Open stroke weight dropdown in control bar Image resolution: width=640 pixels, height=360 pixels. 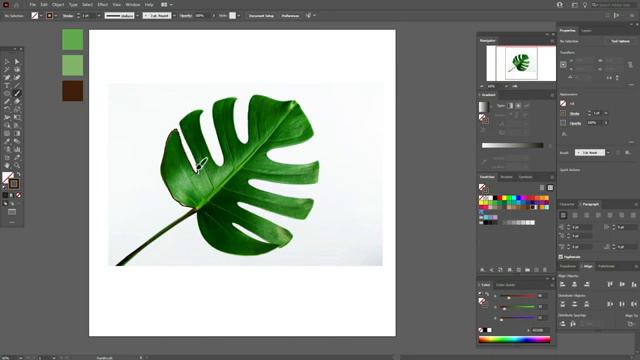click(98, 16)
